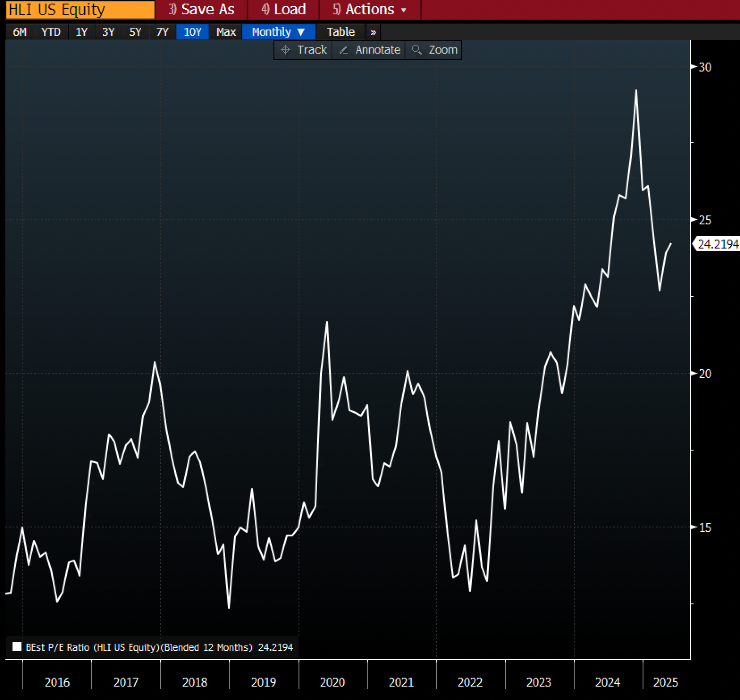Screen dimensions: 740x700
Task: Click the 2016 x-axis year label
Action: pos(57,682)
